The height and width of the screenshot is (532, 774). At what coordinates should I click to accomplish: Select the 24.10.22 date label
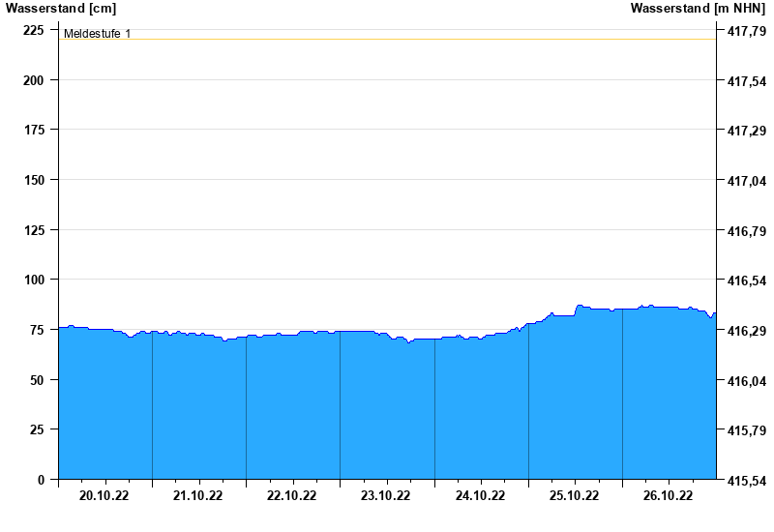[x=481, y=496]
